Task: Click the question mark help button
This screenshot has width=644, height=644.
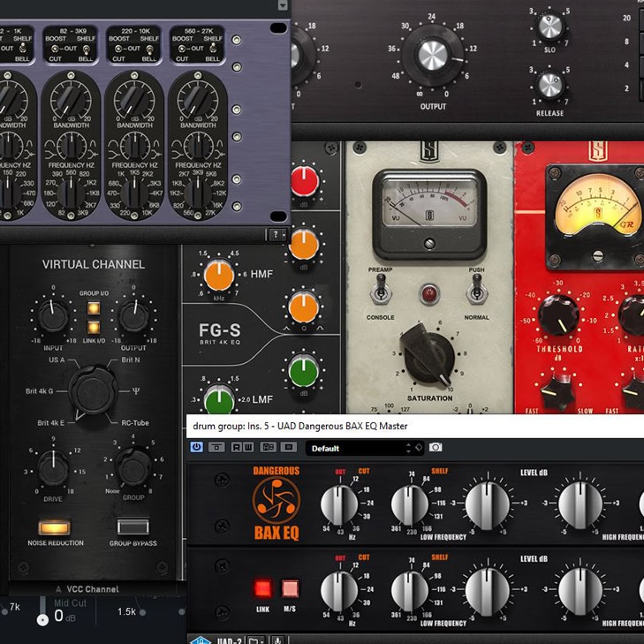Action: tap(277, 234)
